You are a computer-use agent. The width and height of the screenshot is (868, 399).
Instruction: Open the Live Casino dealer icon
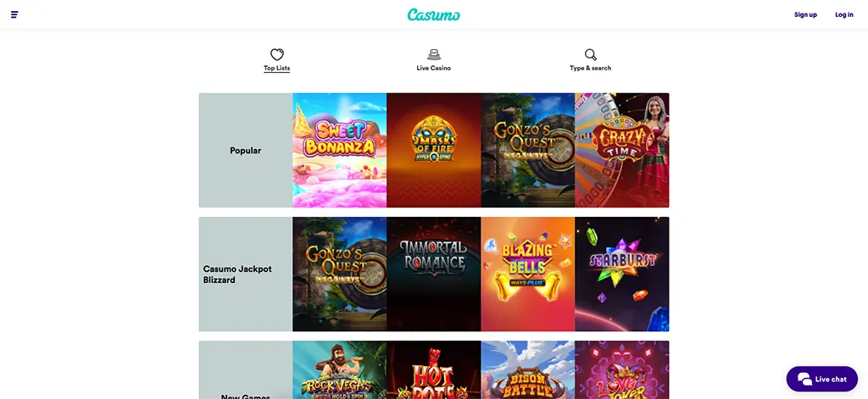point(434,54)
